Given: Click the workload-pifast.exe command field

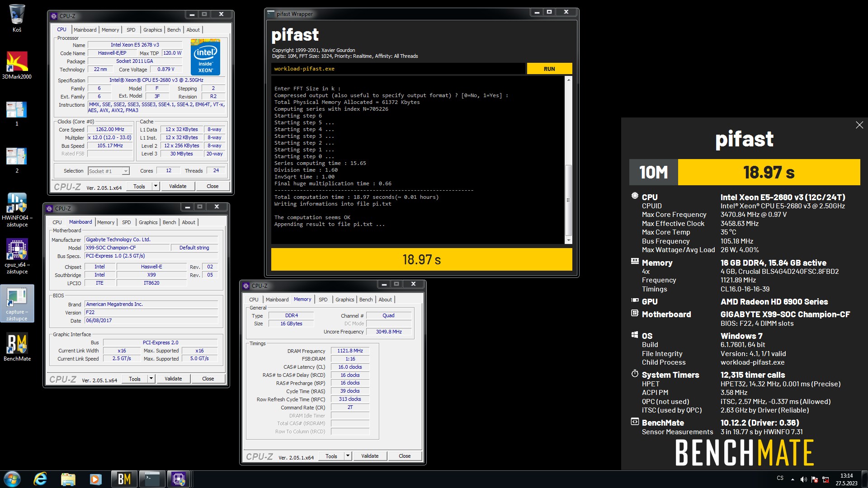Looking at the screenshot, I should tap(398, 69).
